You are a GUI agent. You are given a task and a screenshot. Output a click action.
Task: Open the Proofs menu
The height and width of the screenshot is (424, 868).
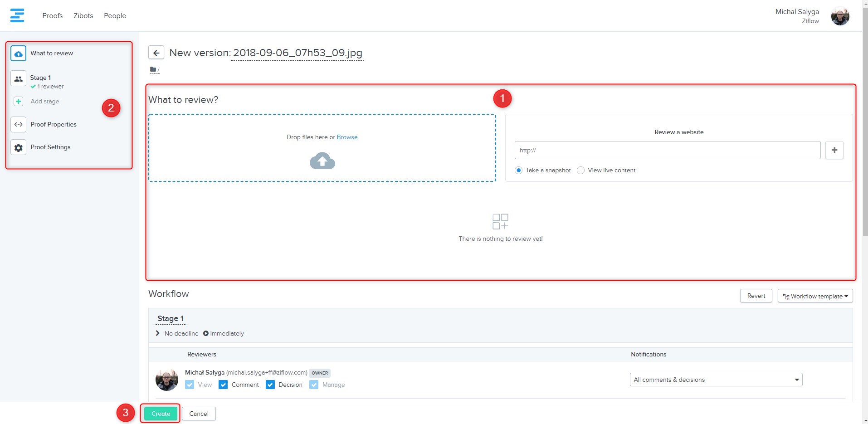(x=53, y=16)
